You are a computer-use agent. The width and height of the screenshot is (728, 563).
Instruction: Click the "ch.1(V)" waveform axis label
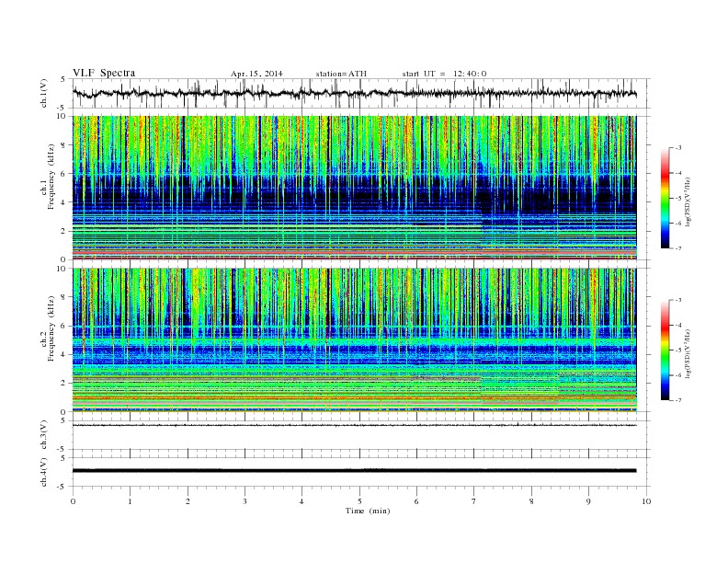[x=44, y=93]
